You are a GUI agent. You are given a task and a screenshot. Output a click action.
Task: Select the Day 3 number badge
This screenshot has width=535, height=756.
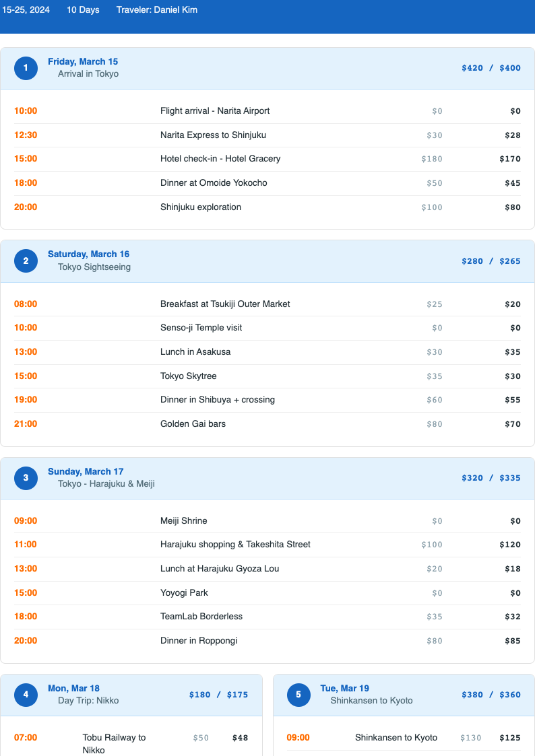(x=26, y=478)
